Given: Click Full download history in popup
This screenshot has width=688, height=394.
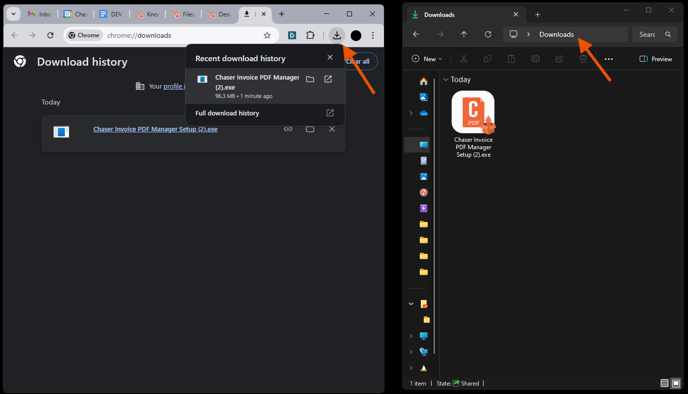Looking at the screenshot, I should (x=265, y=113).
